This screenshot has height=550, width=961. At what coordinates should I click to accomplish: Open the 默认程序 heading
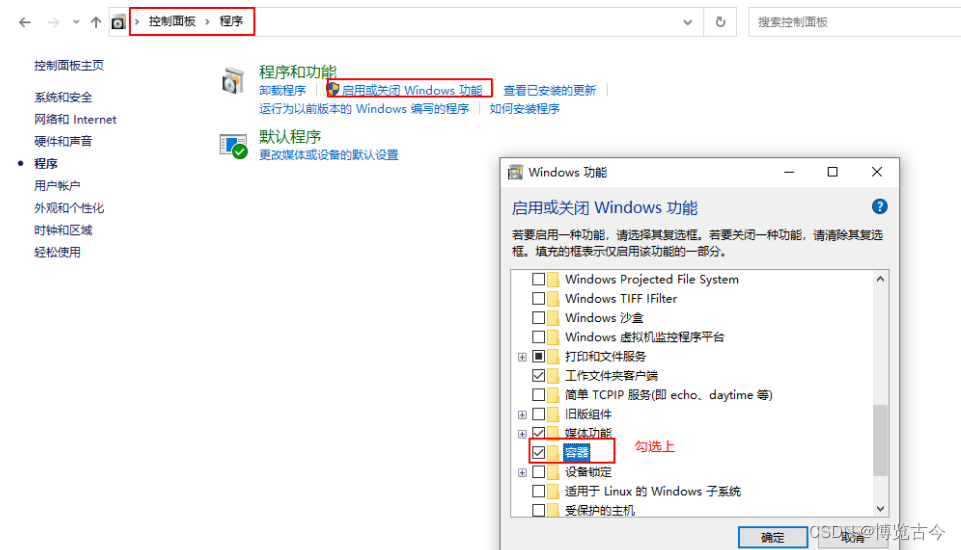coord(290,136)
